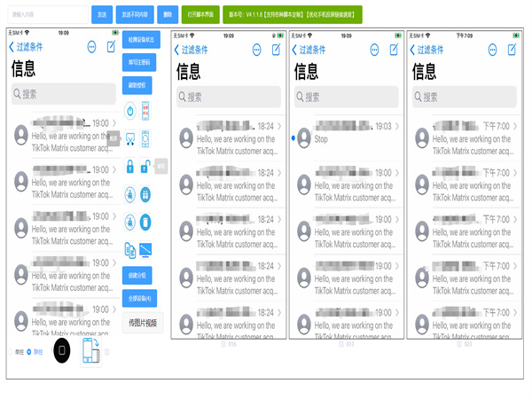Open the Stop message in third phone
The image size is (532, 399).
(x=346, y=137)
